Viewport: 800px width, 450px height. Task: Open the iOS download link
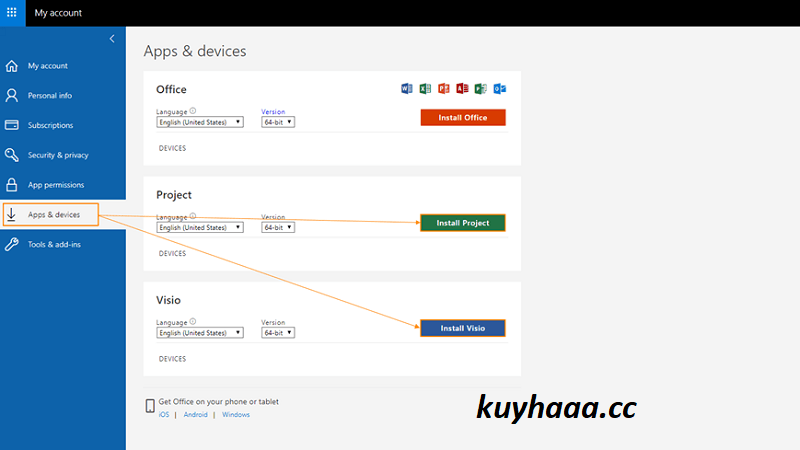[x=164, y=415]
